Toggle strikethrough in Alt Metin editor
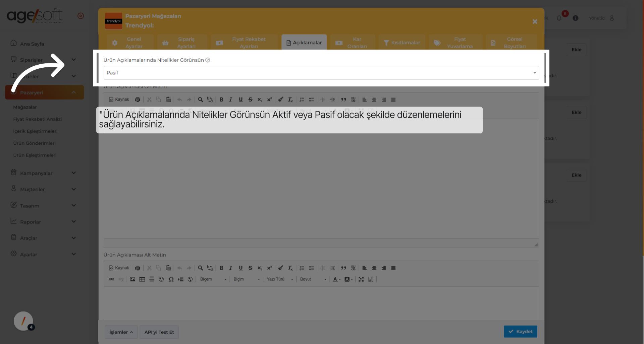The image size is (644, 344). click(x=250, y=268)
